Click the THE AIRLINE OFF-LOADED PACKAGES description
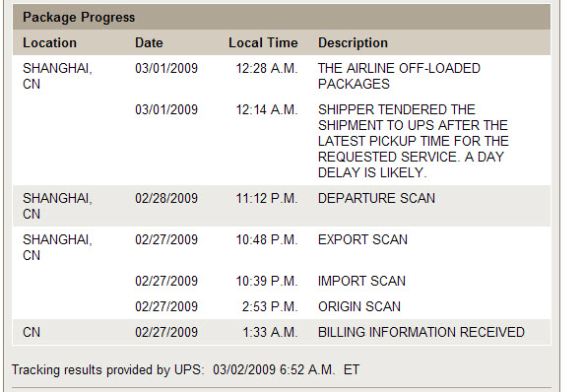 (x=399, y=76)
